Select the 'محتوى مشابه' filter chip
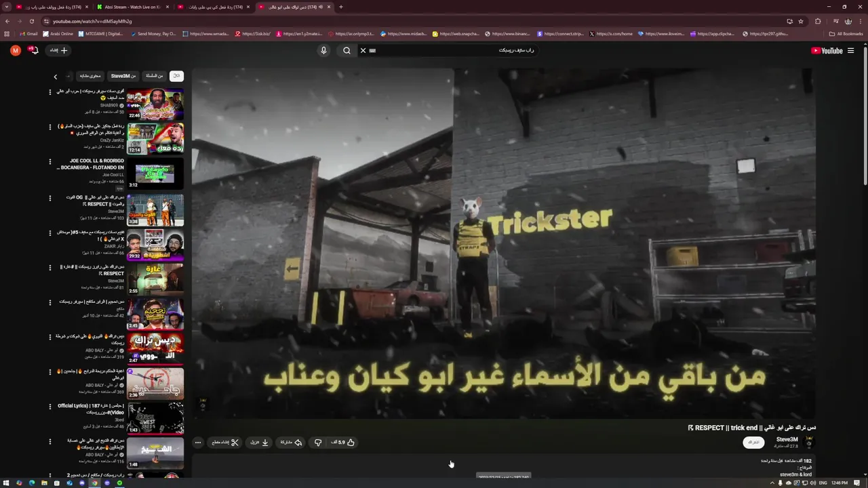 pos(90,76)
